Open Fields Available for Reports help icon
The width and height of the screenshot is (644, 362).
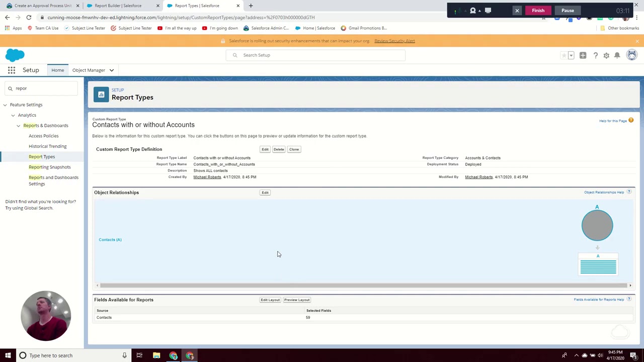click(629, 299)
